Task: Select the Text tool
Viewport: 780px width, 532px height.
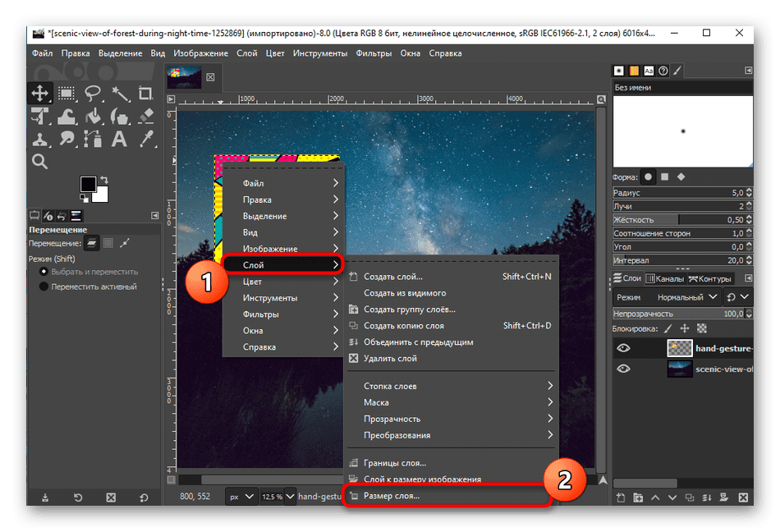Action: pos(119,139)
